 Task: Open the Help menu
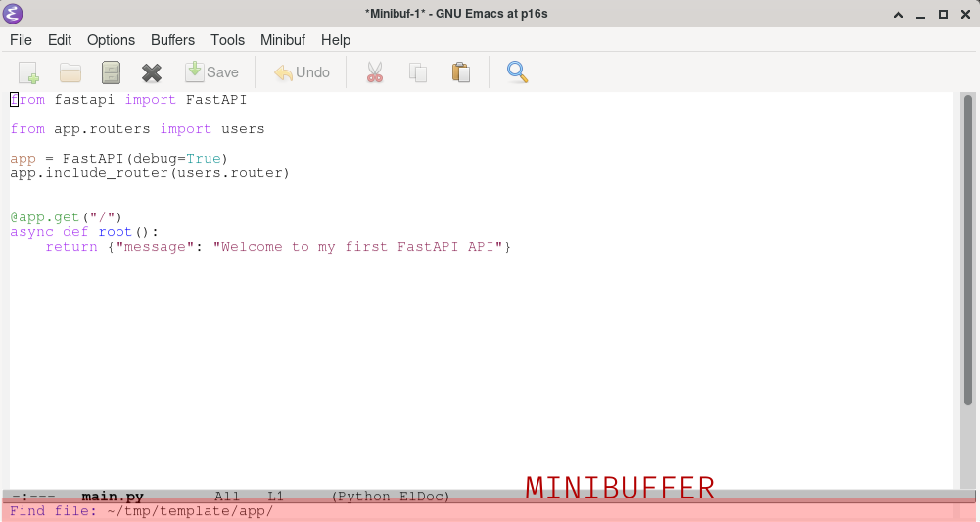(x=336, y=40)
